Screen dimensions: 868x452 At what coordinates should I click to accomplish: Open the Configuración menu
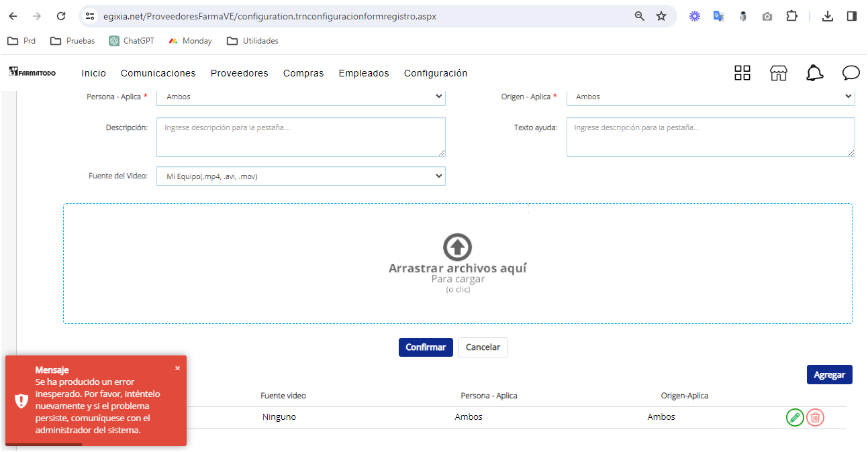click(x=435, y=73)
